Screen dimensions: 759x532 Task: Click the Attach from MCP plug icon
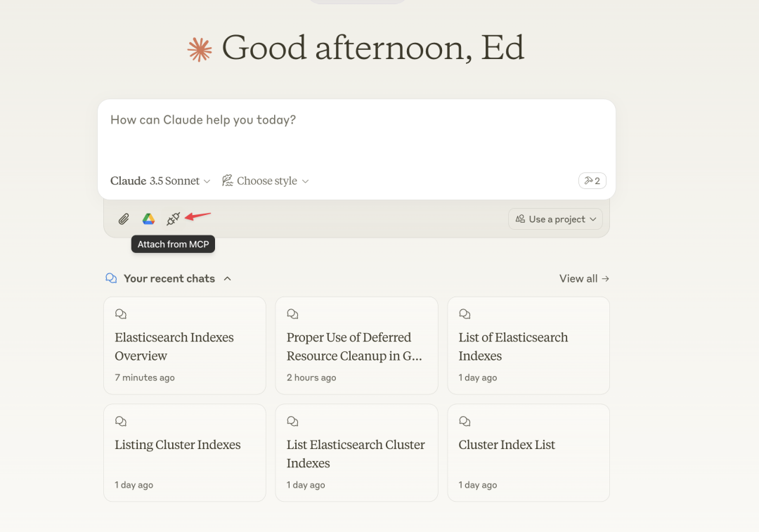point(173,219)
